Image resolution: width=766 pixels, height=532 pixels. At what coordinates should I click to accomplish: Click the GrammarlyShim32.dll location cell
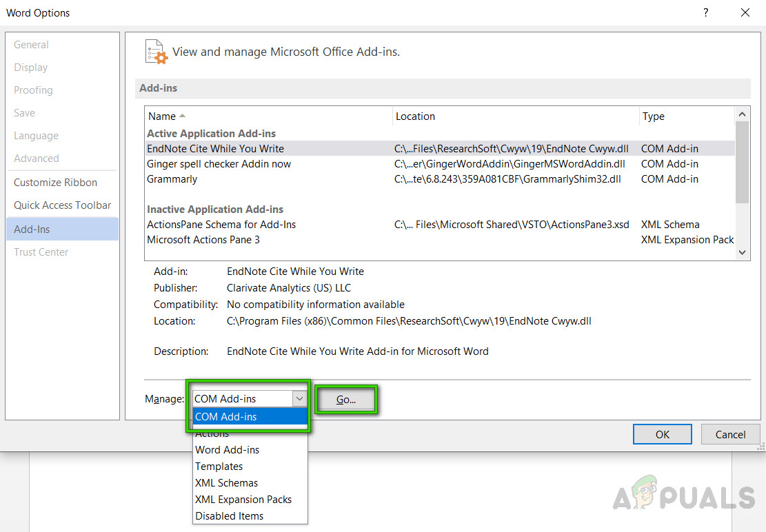point(507,179)
